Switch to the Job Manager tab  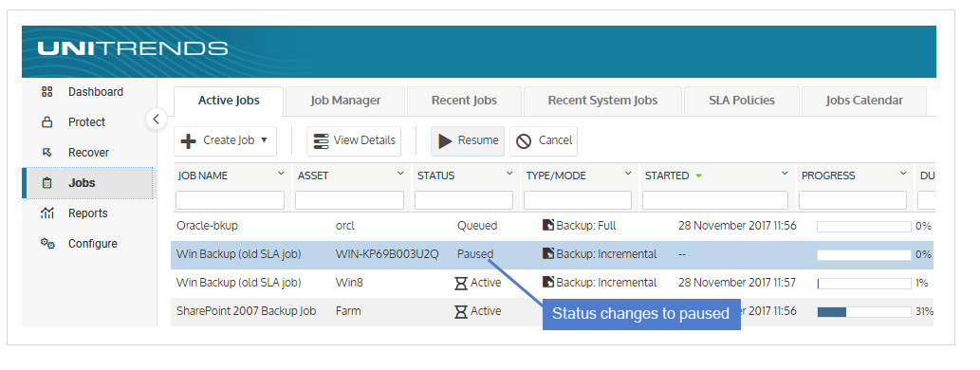click(345, 101)
